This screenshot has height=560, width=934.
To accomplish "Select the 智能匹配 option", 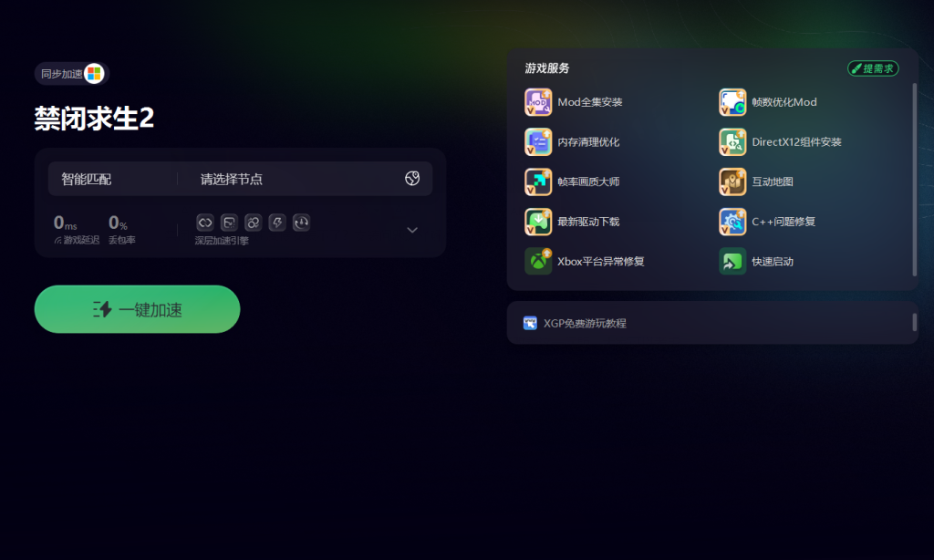I will coord(87,179).
